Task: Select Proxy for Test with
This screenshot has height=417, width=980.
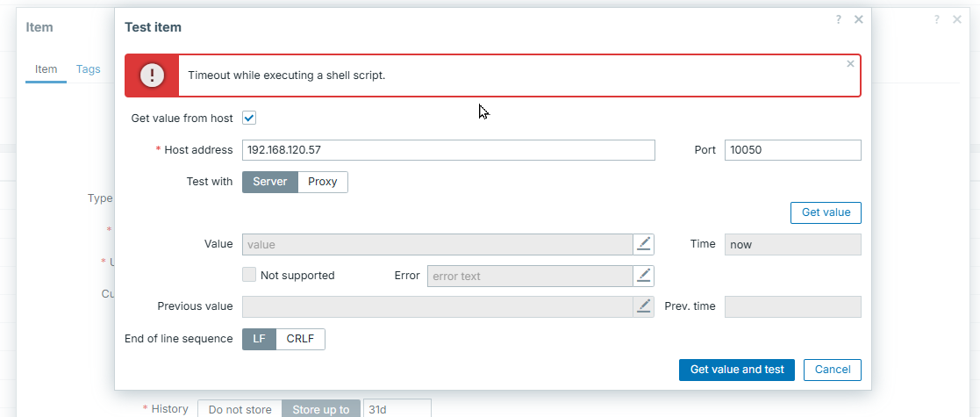Action: 323,182
